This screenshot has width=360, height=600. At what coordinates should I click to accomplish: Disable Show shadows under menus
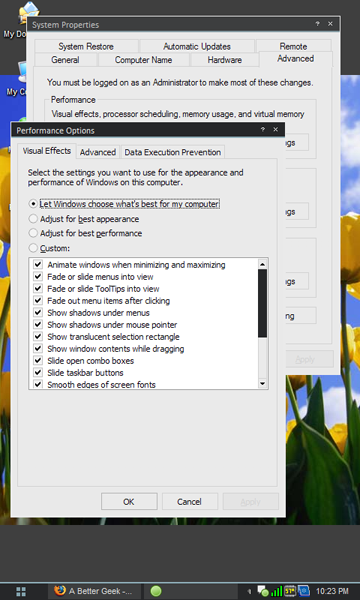(38, 313)
